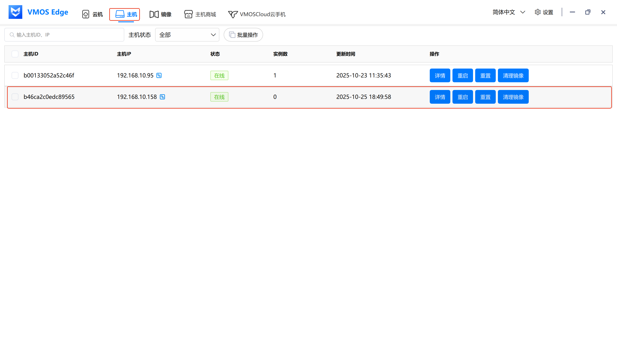Copy IP icon next to 192.168.10.95
Image resolution: width=617 pixels, height=364 pixels.
pyautogui.click(x=159, y=76)
